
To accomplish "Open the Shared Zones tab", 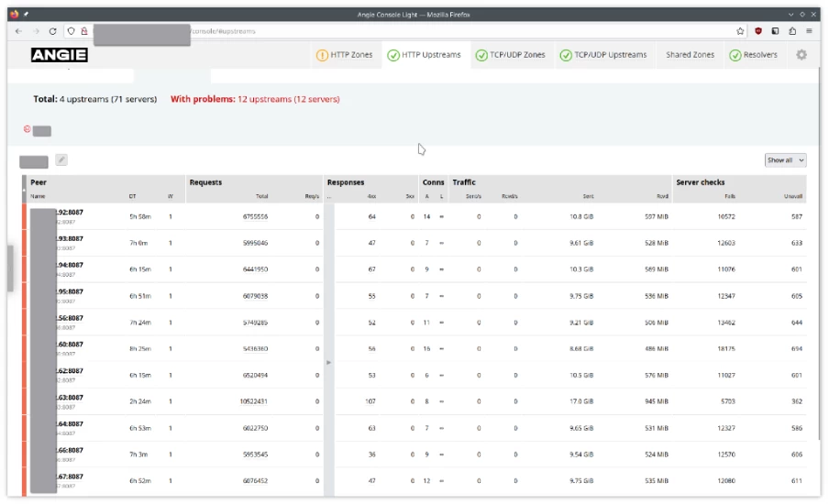I will point(690,55).
